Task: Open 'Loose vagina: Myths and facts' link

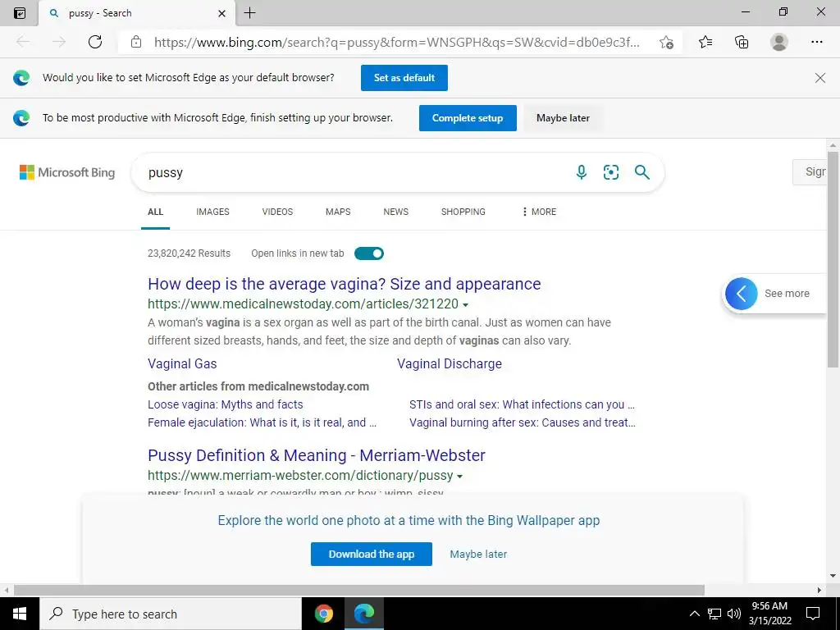Action: (x=226, y=404)
